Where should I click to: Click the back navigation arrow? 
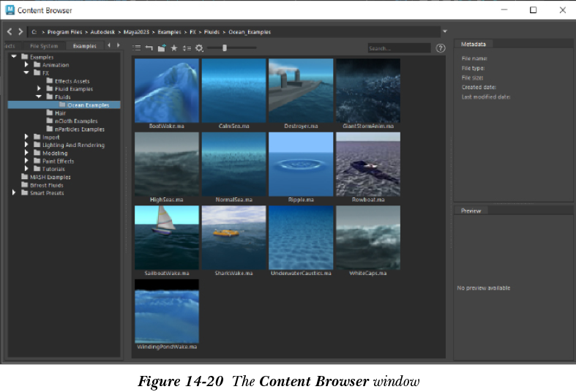10,31
